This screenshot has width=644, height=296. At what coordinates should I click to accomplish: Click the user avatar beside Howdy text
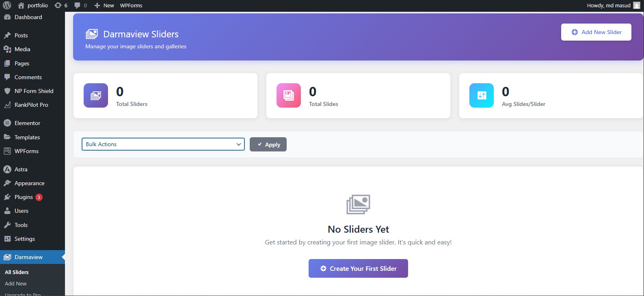pos(636,5)
